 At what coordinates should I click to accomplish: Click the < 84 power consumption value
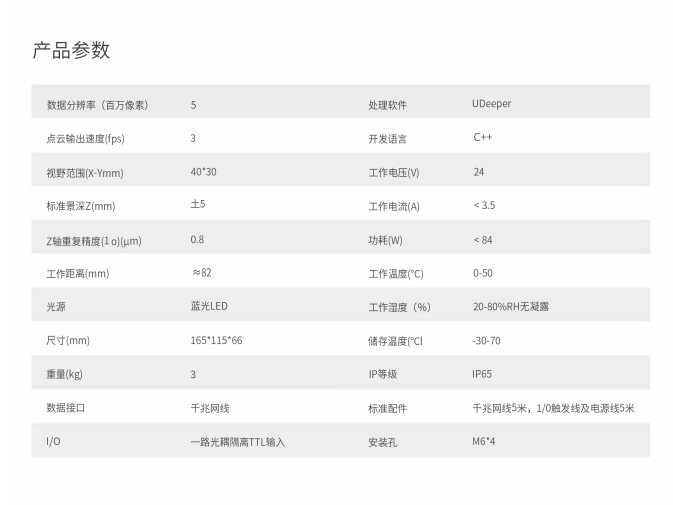coord(483,240)
